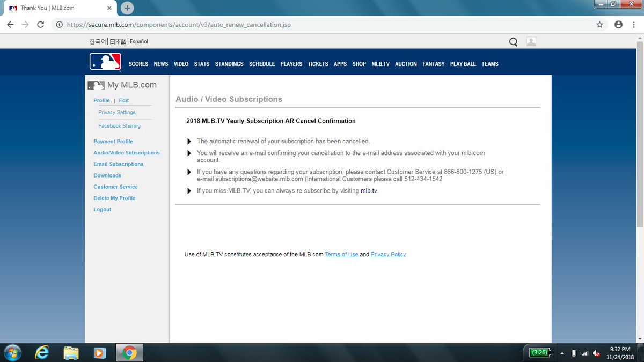Open the Profile link in sidebar
This screenshot has width=644, height=362.
101,101
